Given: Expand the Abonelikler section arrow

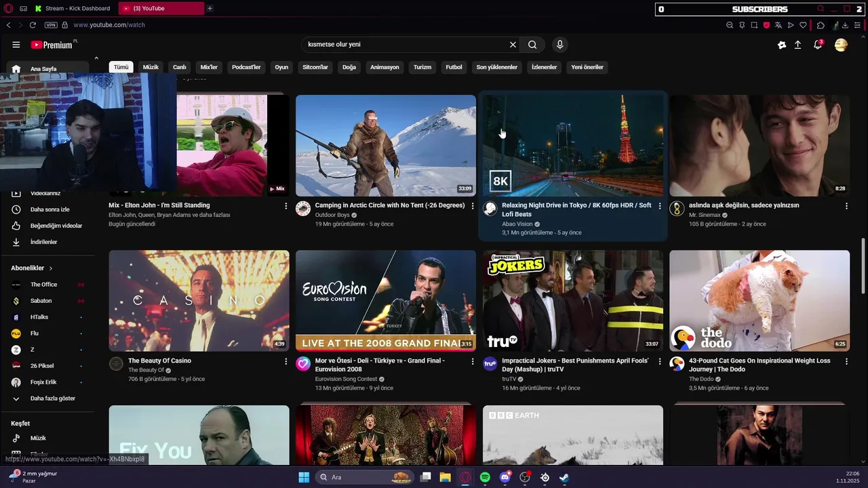Looking at the screenshot, I should (x=50, y=268).
